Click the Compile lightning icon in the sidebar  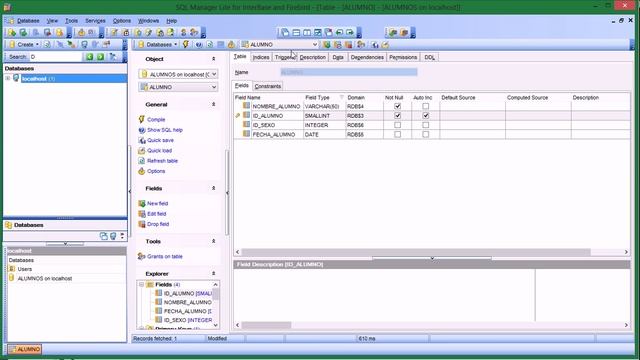pos(142,119)
